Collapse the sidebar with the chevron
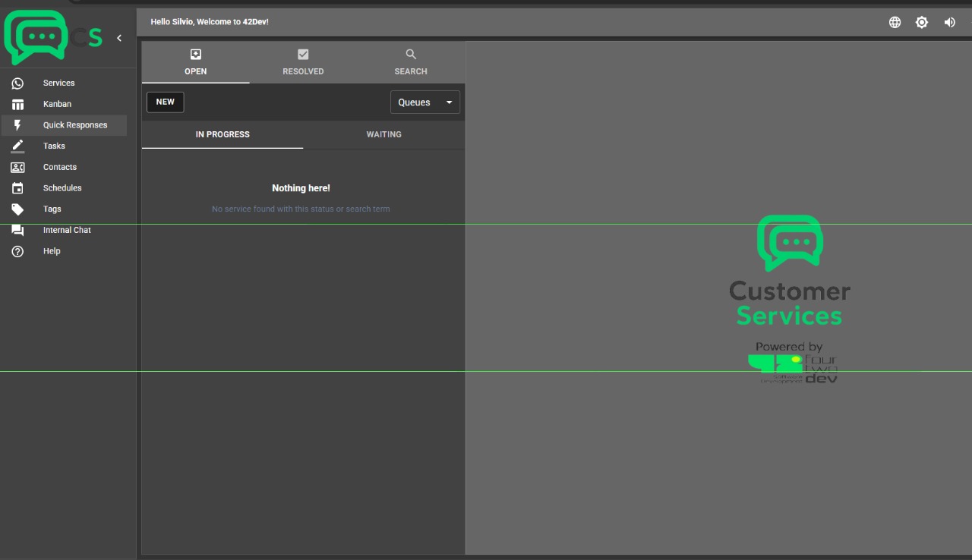This screenshot has height=560, width=972. tap(119, 38)
